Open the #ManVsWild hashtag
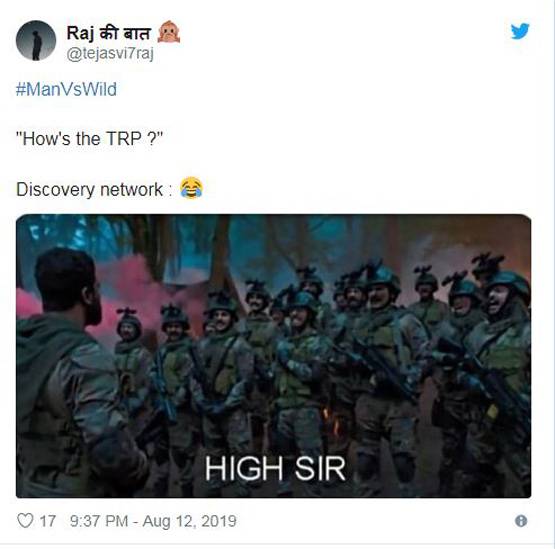Image resolution: width=555 pixels, height=549 pixels. (66, 89)
